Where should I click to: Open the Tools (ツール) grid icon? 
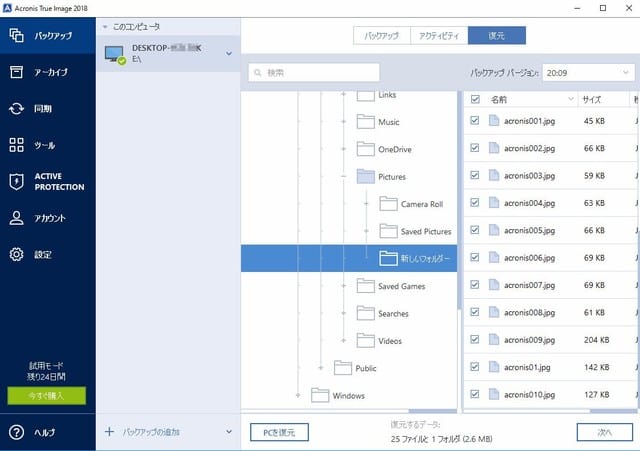coord(16,145)
